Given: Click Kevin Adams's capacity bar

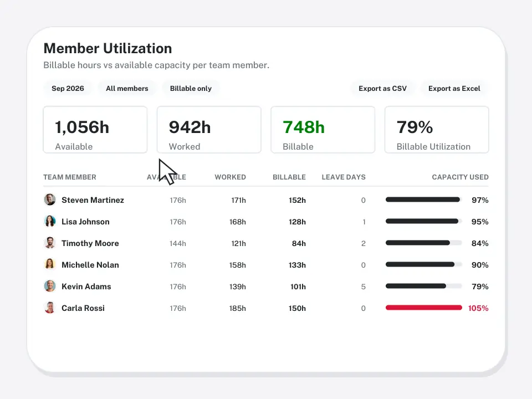Looking at the screenshot, I should click(424, 286).
